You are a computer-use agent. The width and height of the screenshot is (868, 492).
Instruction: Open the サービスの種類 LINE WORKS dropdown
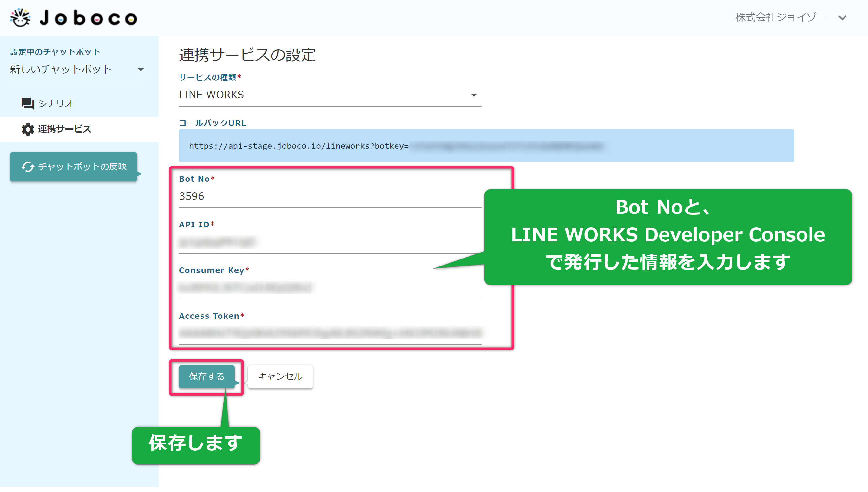click(330, 95)
